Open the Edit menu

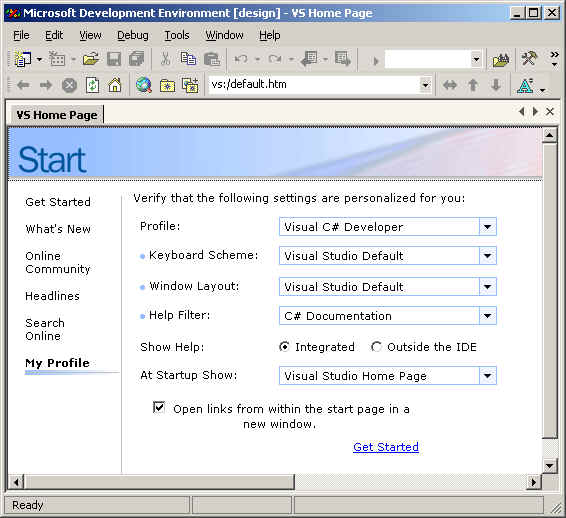click(54, 35)
